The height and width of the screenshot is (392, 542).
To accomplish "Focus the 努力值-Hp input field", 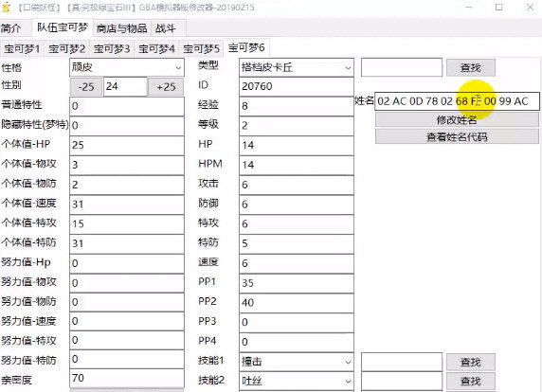I will (127, 263).
